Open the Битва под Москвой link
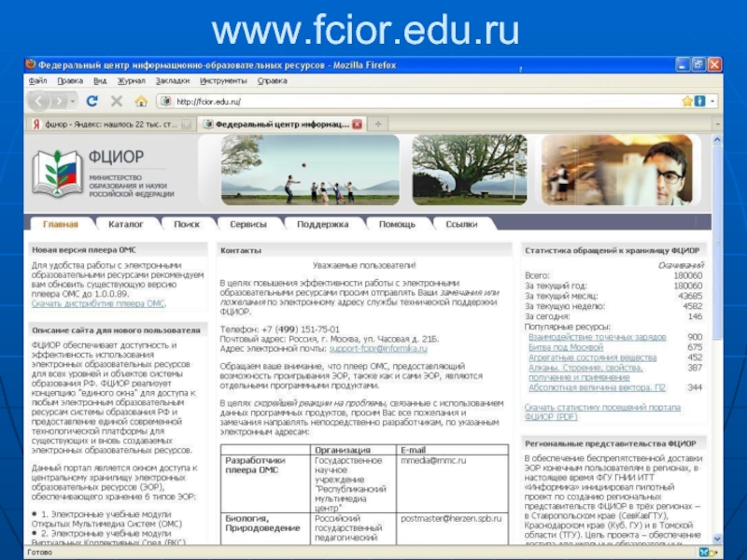 coord(566,347)
